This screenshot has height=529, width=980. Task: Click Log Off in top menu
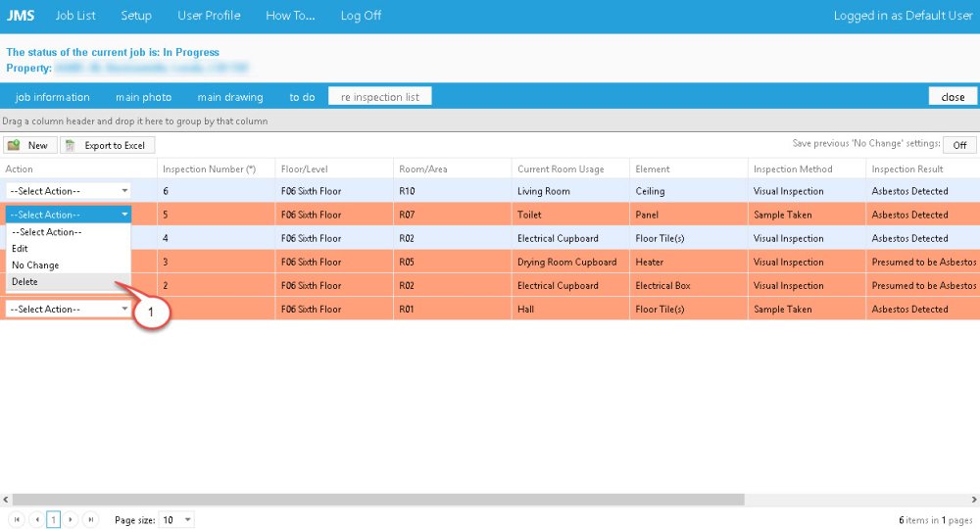click(x=361, y=16)
